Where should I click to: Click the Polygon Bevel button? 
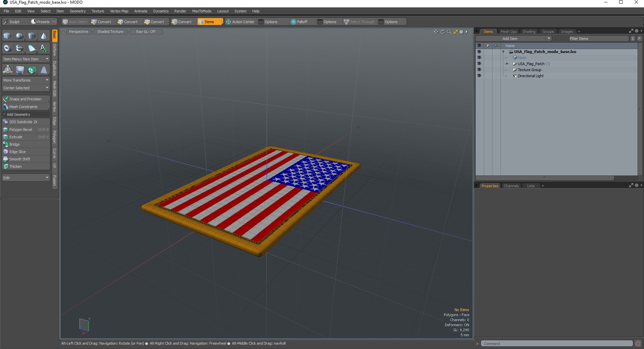tap(26, 130)
